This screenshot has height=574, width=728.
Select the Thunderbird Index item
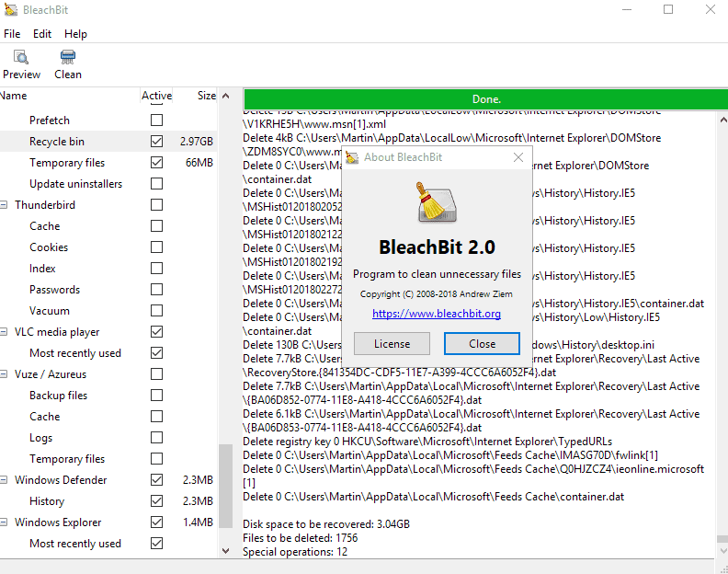[x=42, y=269]
